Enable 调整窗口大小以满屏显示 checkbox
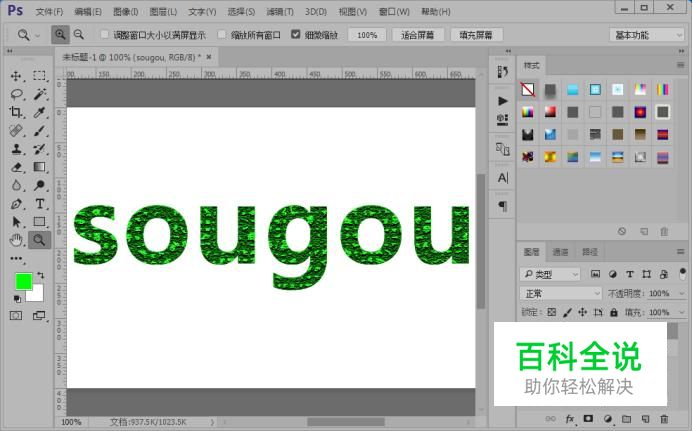This screenshot has width=692, height=431. (105, 34)
